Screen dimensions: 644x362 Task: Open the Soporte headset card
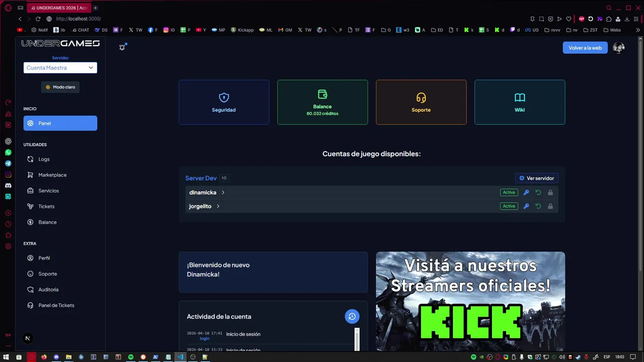(421, 102)
